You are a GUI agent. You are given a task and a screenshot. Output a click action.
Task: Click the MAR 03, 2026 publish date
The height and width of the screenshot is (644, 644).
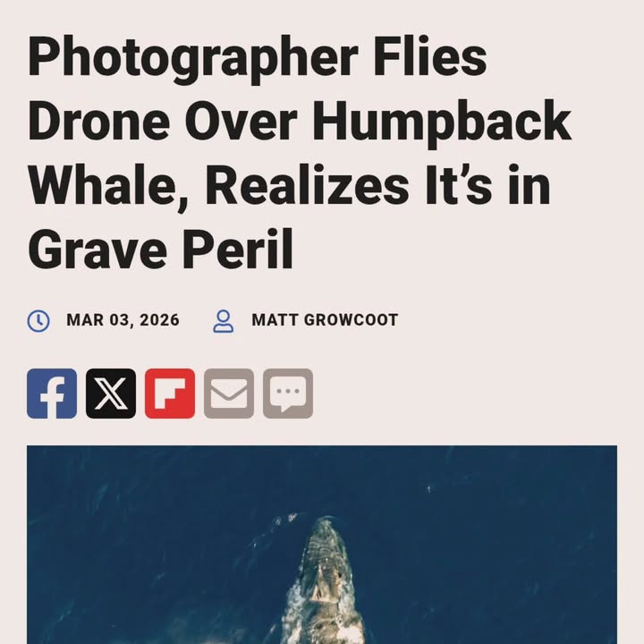tap(123, 320)
